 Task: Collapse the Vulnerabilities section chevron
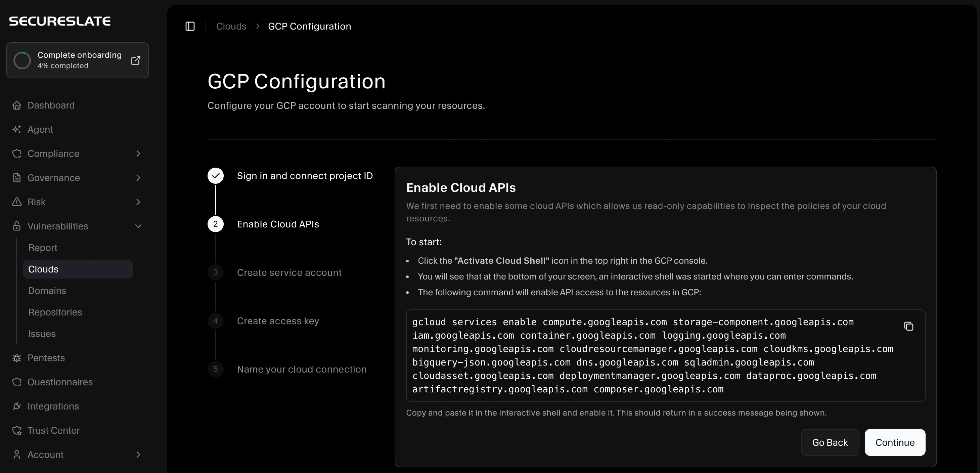[138, 226]
